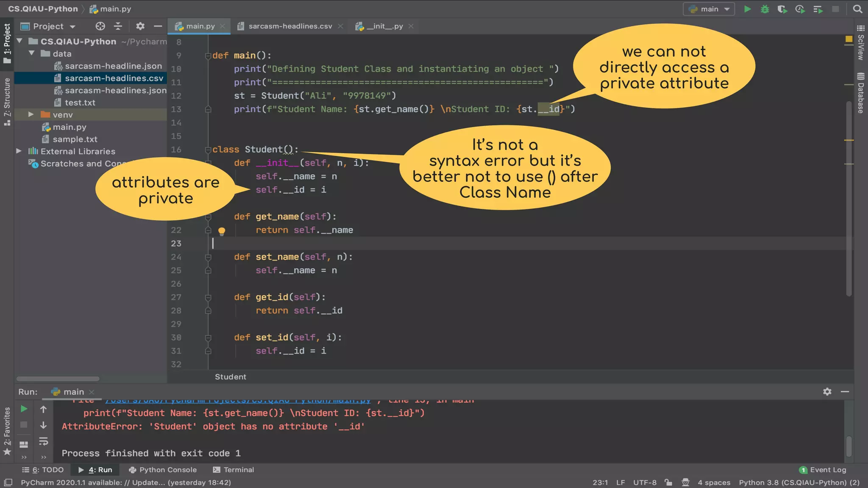Click Run with Coverage icon
The height and width of the screenshot is (488, 868).
tap(782, 9)
